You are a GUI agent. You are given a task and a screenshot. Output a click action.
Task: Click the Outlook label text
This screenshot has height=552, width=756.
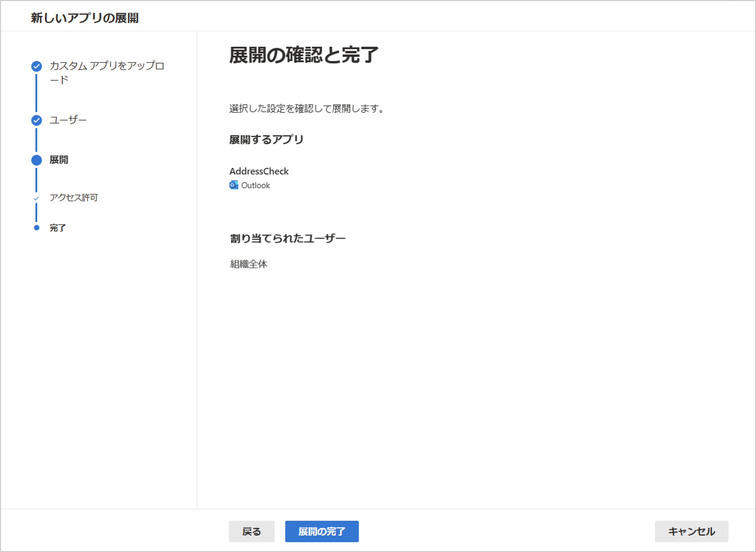pos(255,185)
